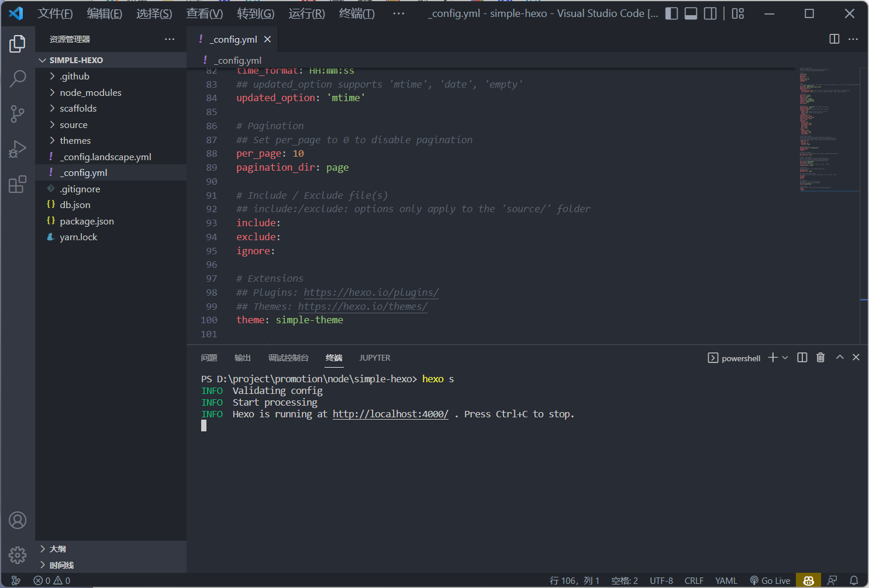Split the editor to the right
Image resolution: width=869 pixels, height=588 pixels.
[x=834, y=39]
